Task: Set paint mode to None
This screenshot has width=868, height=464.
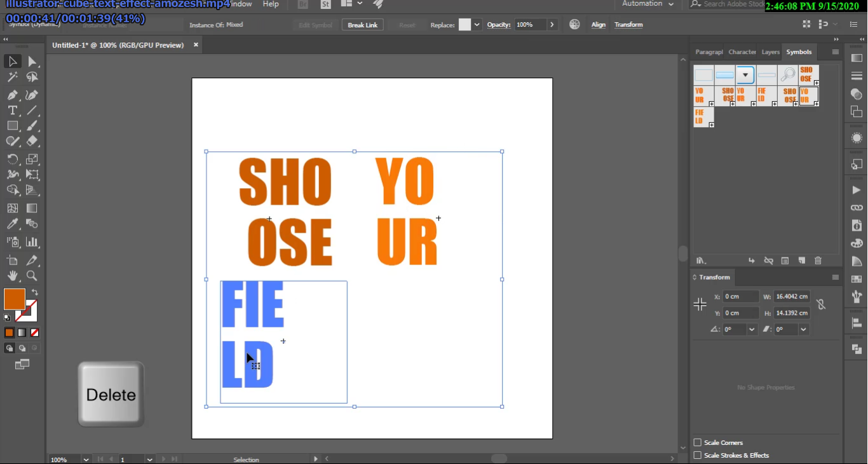Action: (x=35, y=332)
